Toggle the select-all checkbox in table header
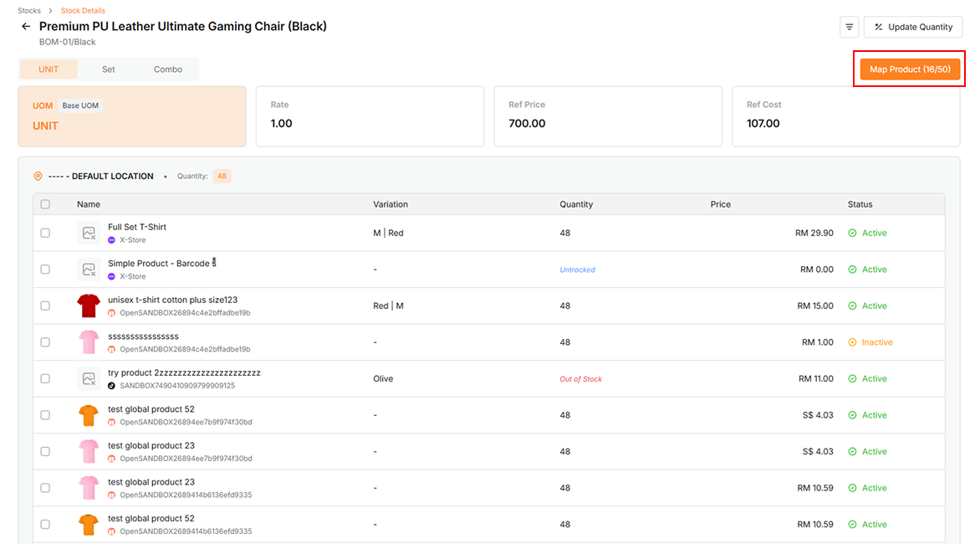The image size is (980, 544). tap(45, 204)
